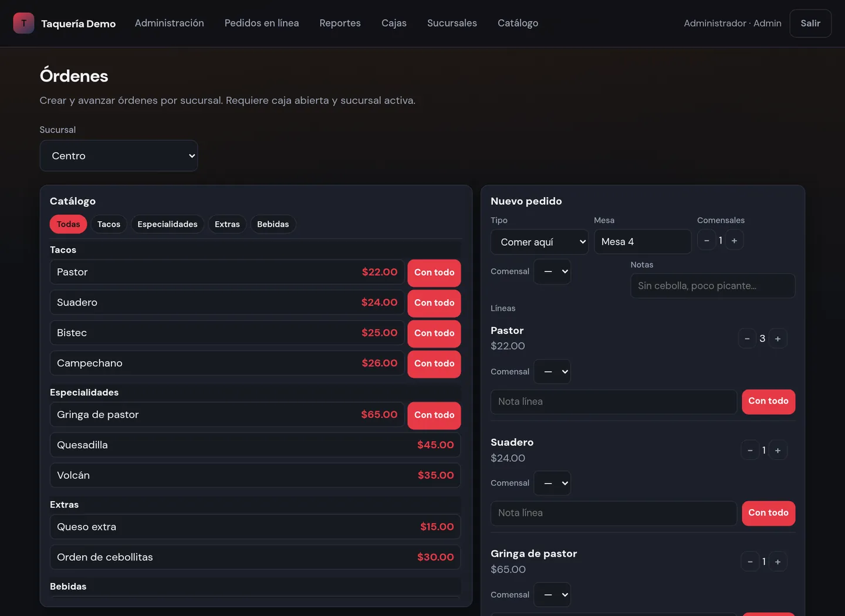Open the Catálogo page in navbar
Image resolution: width=845 pixels, height=616 pixels.
pos(518,23)
